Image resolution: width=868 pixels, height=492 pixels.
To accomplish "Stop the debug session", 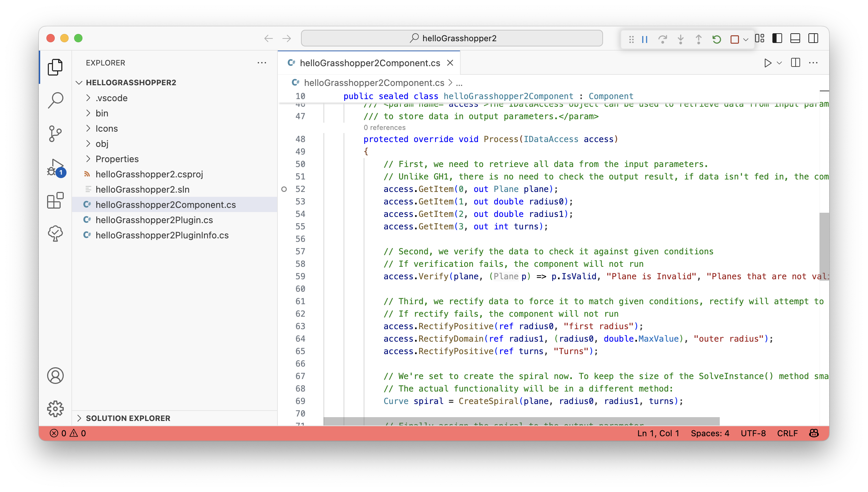I will [734, 39].
